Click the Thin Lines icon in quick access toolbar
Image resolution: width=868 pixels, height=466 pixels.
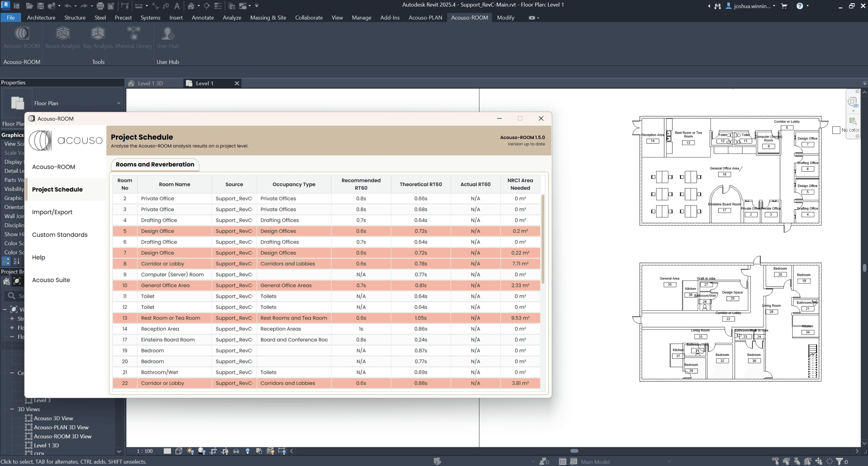point(218,6)
